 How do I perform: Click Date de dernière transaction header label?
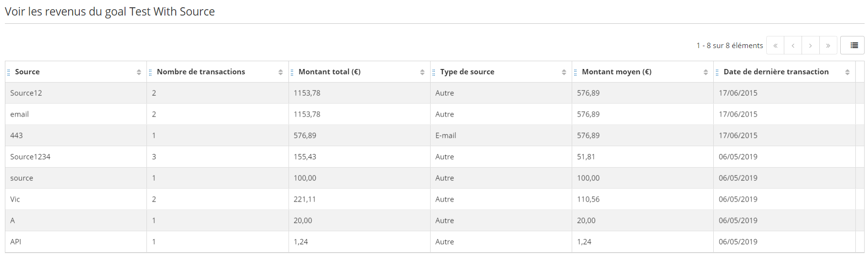[x=776, y=72]
